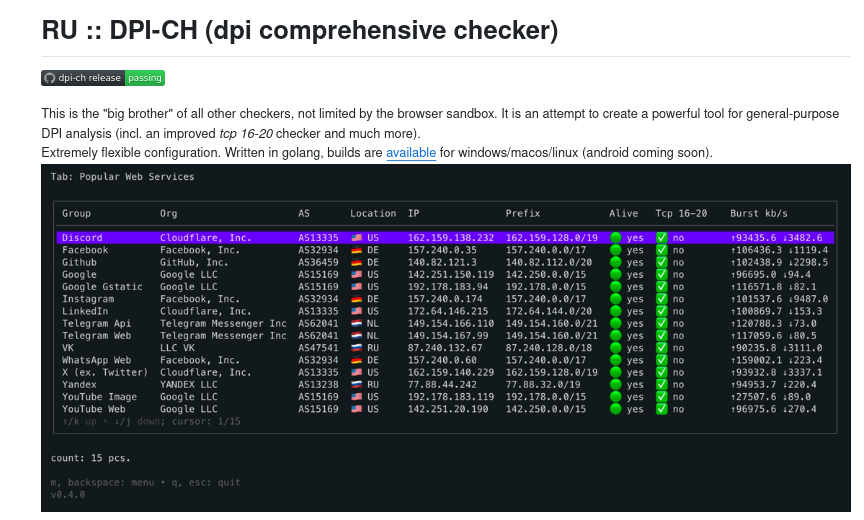Click the 'm, backspace: menu' hint

[102, 483]
